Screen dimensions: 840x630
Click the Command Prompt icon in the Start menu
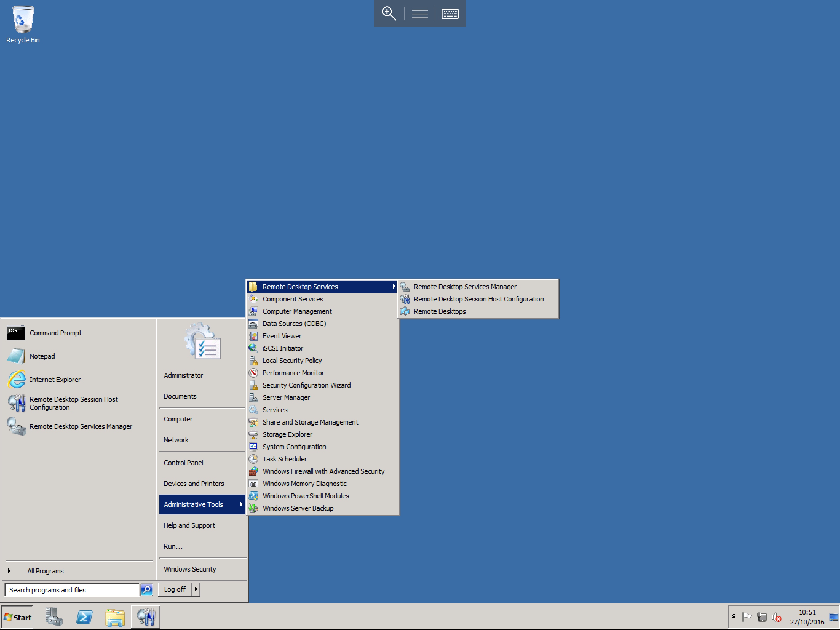(x=16, y=333)
